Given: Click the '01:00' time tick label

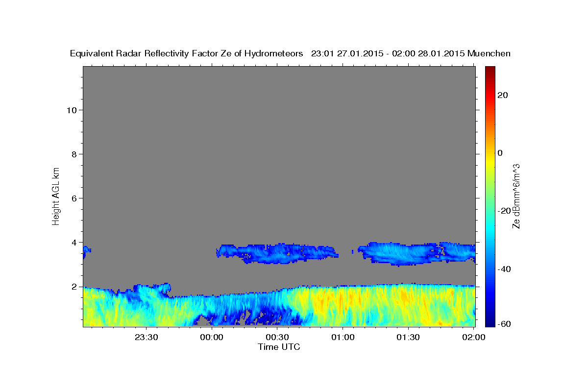Looking at the screenshot, I should (x=343, y=337).
